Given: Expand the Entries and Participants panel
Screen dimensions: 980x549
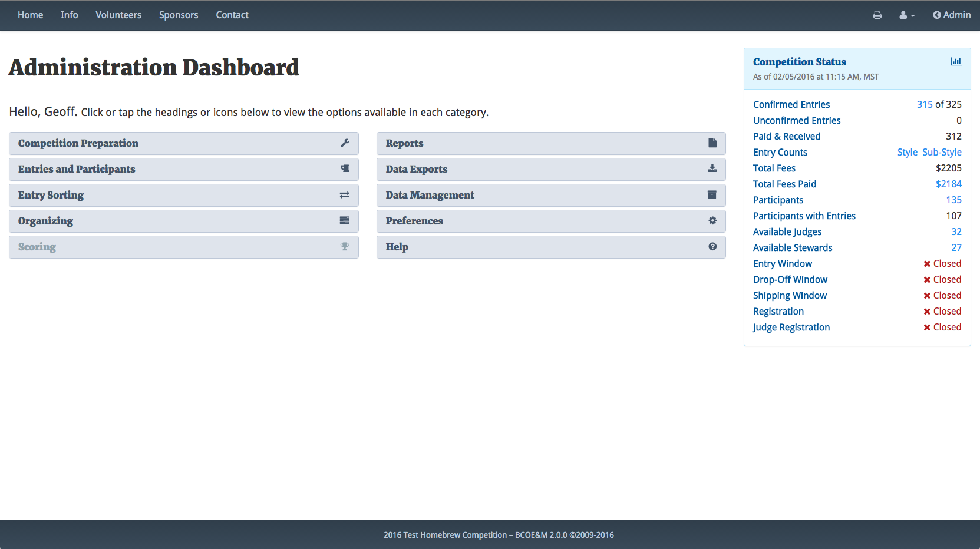Looking at the screenshot, I should (77, 169).
